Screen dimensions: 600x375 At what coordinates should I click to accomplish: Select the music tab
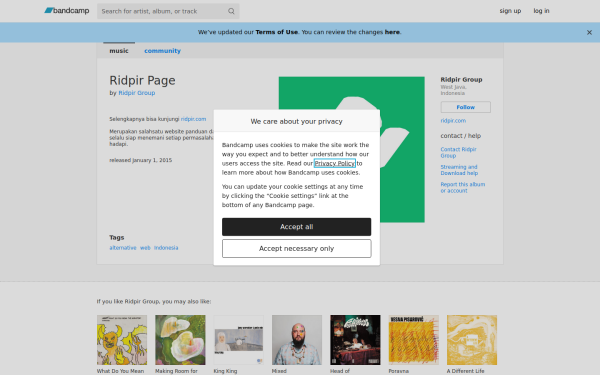click(x=119, y=51)
